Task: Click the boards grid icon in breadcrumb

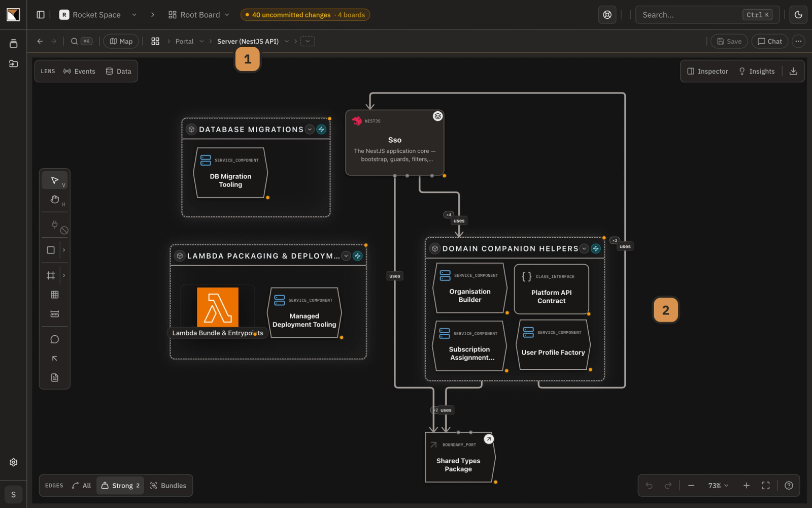Action: pyautogui.click(x=155, y=41)
